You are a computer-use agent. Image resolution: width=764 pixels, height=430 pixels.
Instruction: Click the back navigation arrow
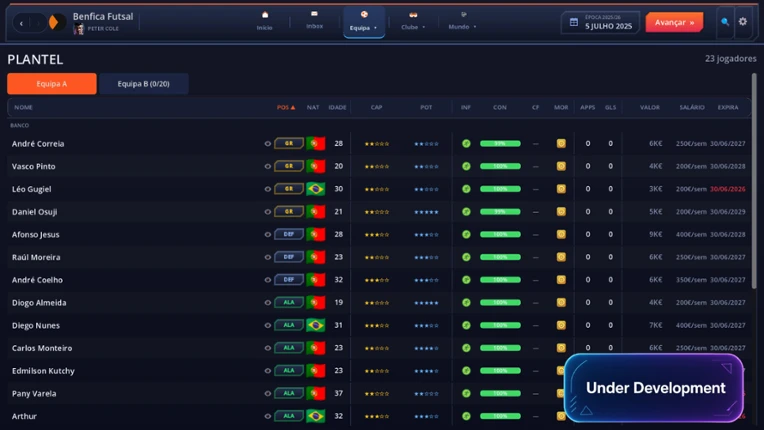click(21, 22)
